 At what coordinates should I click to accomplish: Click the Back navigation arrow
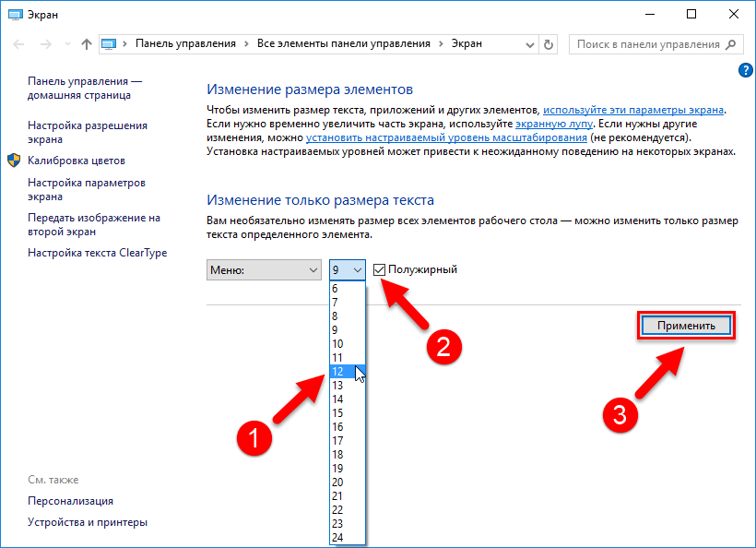[17, 44]
